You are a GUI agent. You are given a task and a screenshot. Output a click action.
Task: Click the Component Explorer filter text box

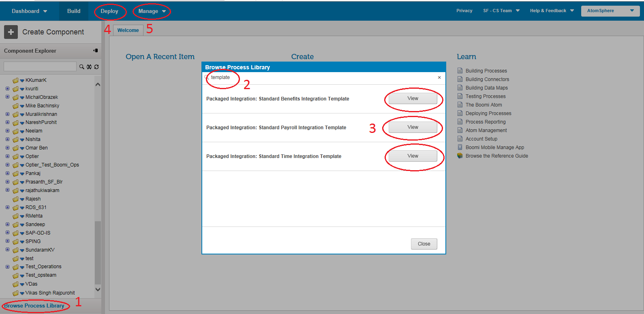pyautogui.click(x=40, y=66)
